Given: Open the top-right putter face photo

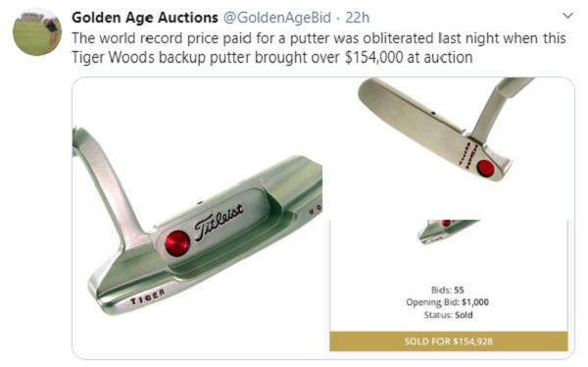Looking at the screenshot, I should pyautogui.click(x=449, y=148).
